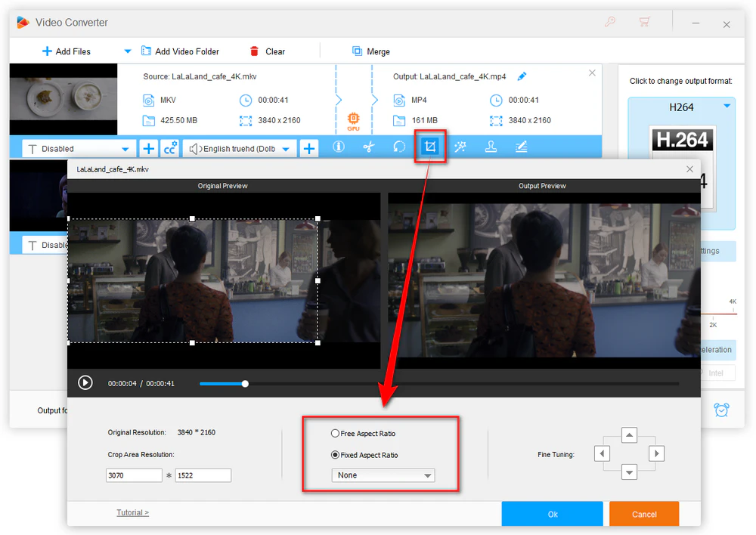Click MP4 output format icon
This screenshot has height=535, width=756.
399,101
